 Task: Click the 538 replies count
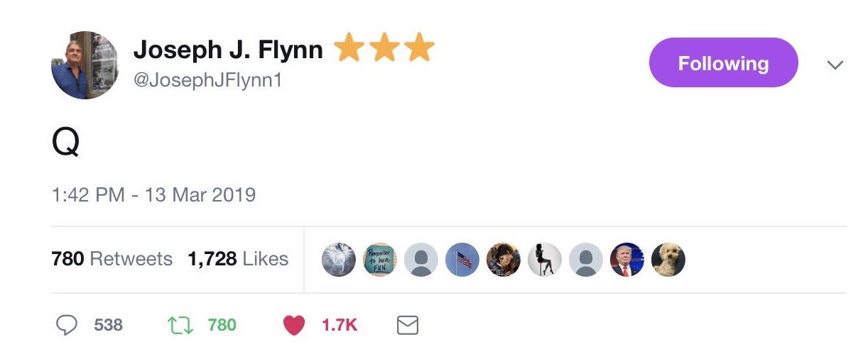tap(108, 326)
